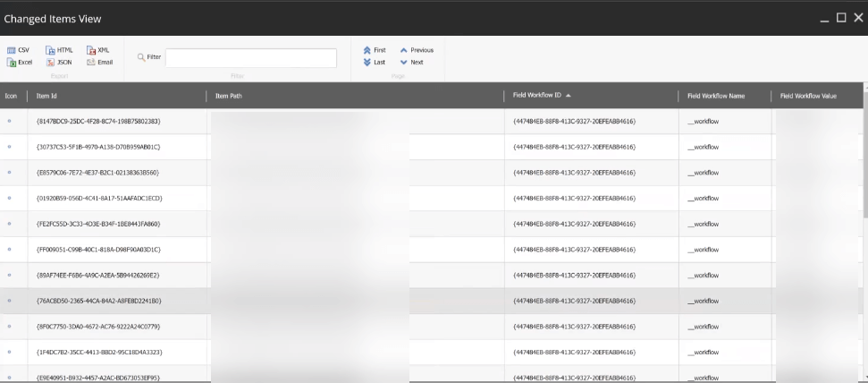Maximize the Changed Items View window
Viewport: 868px width, 383px height.
point(840,18)
